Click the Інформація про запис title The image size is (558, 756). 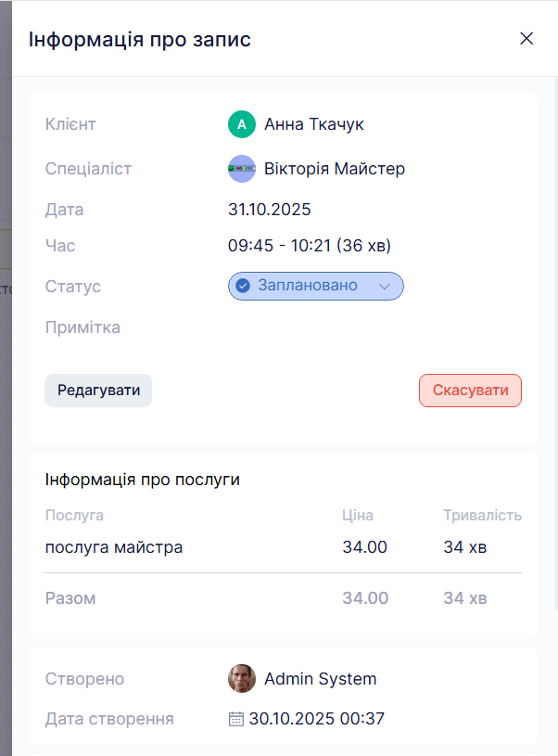point(140,40)
